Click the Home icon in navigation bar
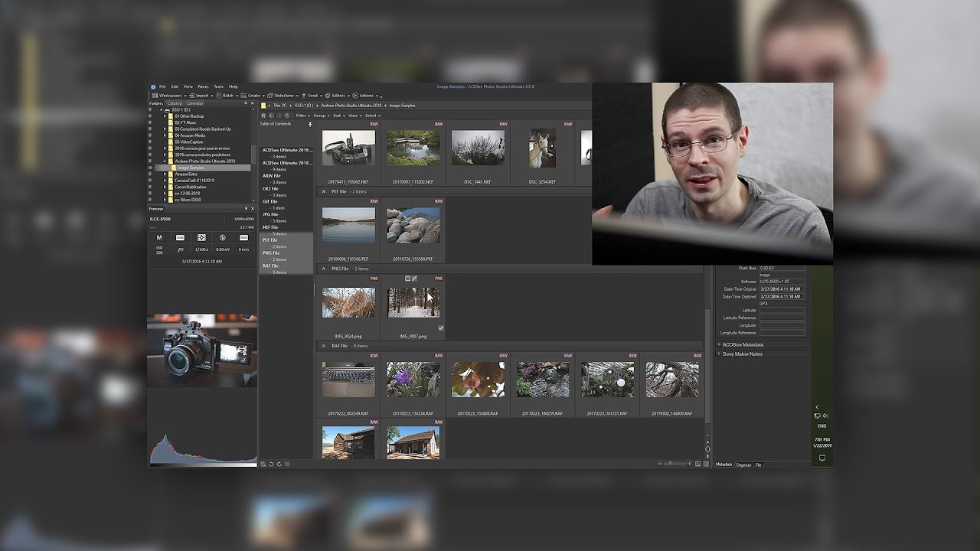 (x=264, y=116)
